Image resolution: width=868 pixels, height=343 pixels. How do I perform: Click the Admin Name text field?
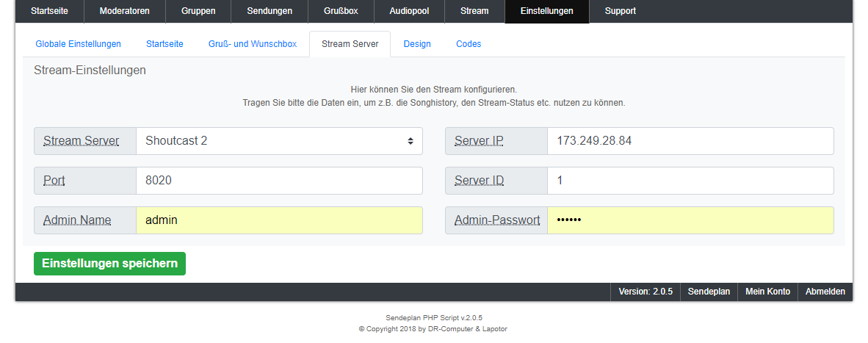(x=279, y=220)
